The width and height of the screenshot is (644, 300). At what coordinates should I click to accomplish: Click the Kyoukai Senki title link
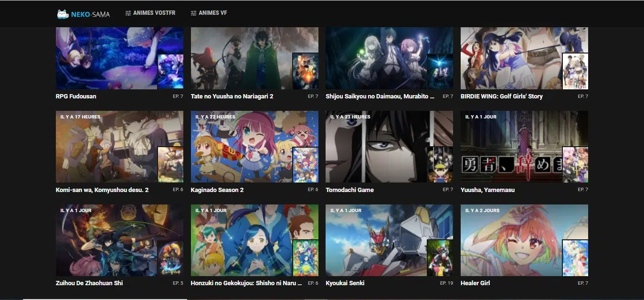point(346,283)
